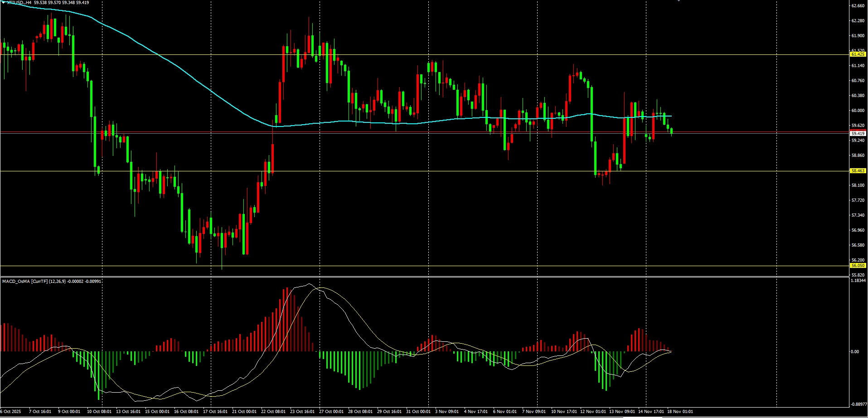The image size is (868, 418).
Task: Click the 62.660 value on price scale
Action: 858,6
